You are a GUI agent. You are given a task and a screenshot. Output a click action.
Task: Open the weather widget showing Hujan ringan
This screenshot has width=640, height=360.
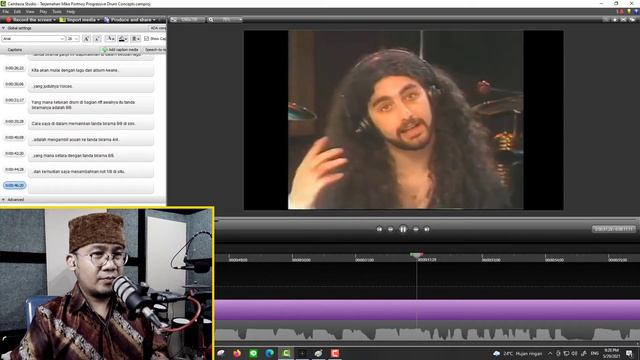click(518, 353)
